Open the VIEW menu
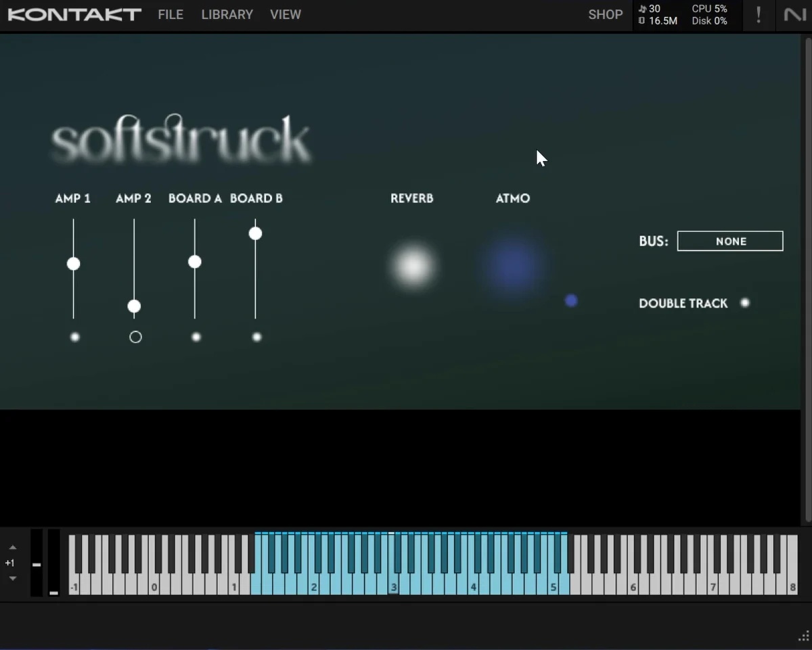 coord(285,14)
